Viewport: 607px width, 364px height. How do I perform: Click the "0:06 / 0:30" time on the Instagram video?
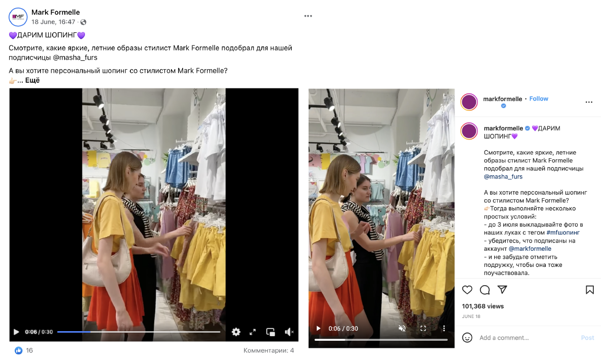[343, 329]
